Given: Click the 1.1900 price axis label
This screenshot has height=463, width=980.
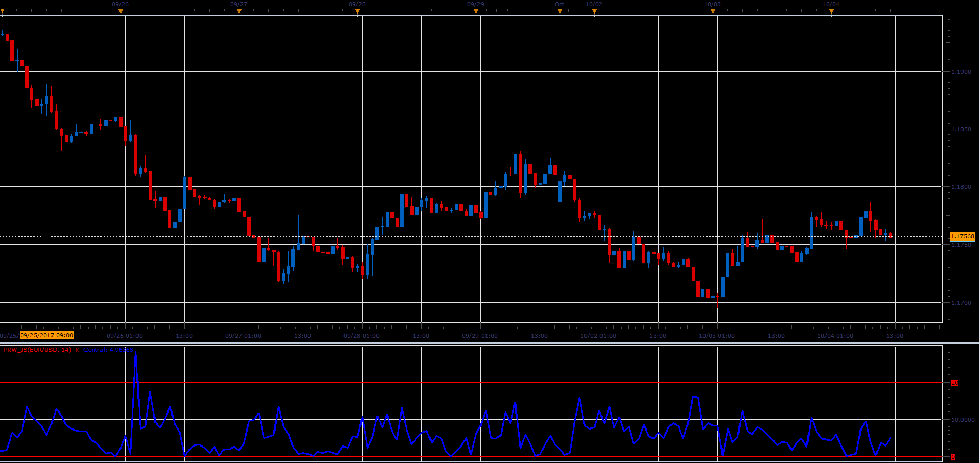Looking at the screenshot, I should click(x=961, y=72).
